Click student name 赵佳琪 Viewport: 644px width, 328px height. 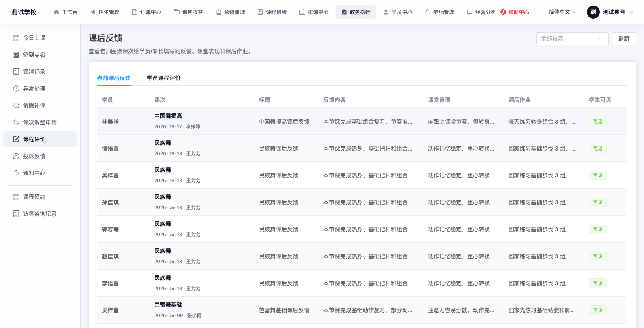coord(110,256)
